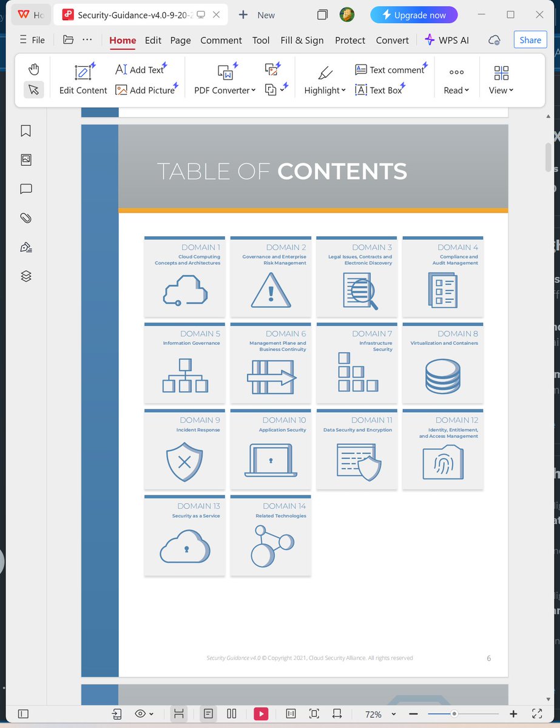Viewport: 560px width, 728px height.
Task: Switch to the Page tab
Action: point(180,41)
